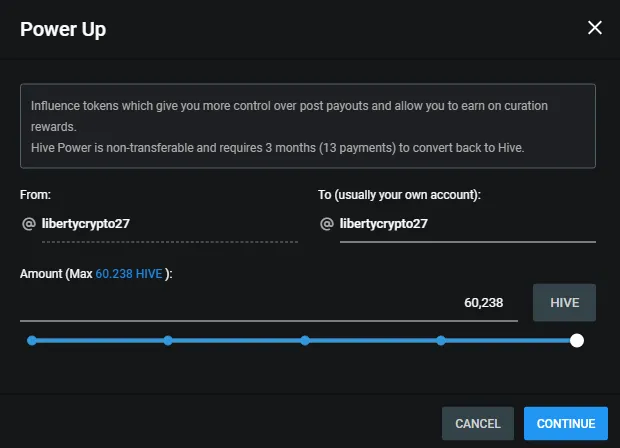620x448 pixels.
Task: Set slider to zero percent dot
Action: [32, 340]
